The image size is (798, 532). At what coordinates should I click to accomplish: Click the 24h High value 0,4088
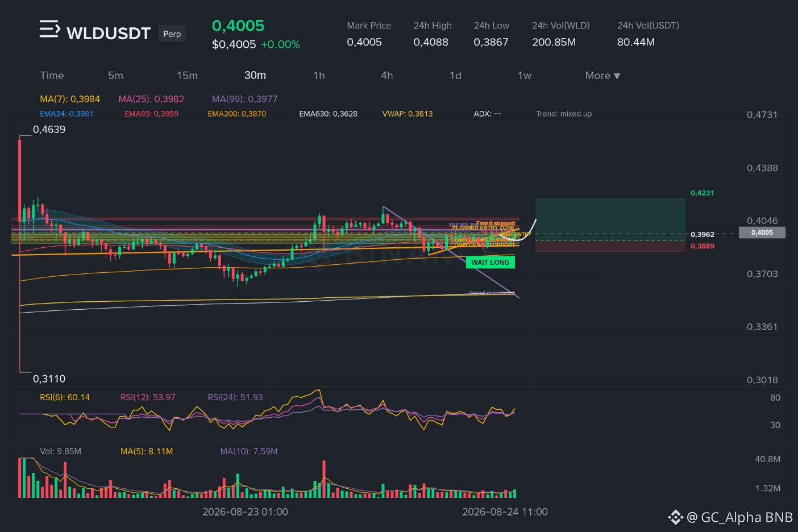pyautogui.click(x=431, y=42)
